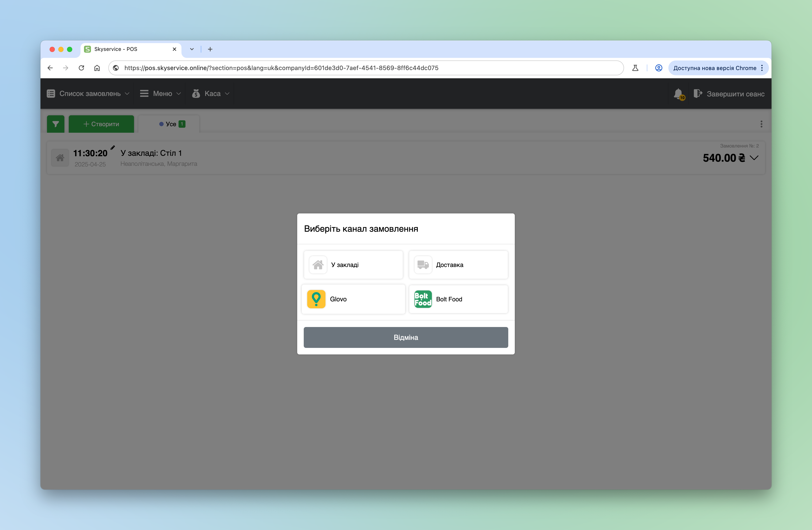Expand order details chevron next to 540.00
Screen dimensions: 812x530
(754, 158)
